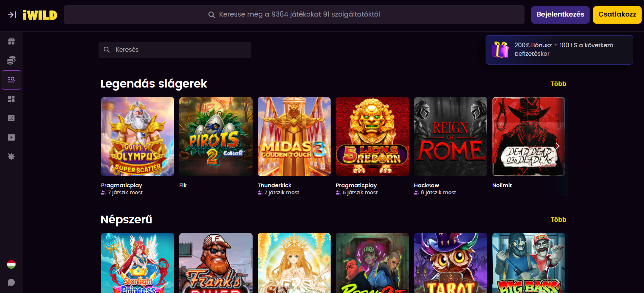The width and height of the screenshot is (644, 293).
Task: Open the three green-lit characters game thumbnail
Action: pos(372,263)
